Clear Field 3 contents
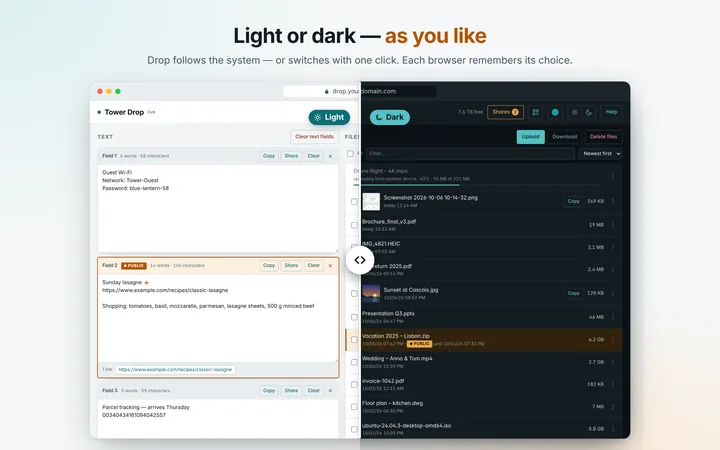 pos(314,391)
